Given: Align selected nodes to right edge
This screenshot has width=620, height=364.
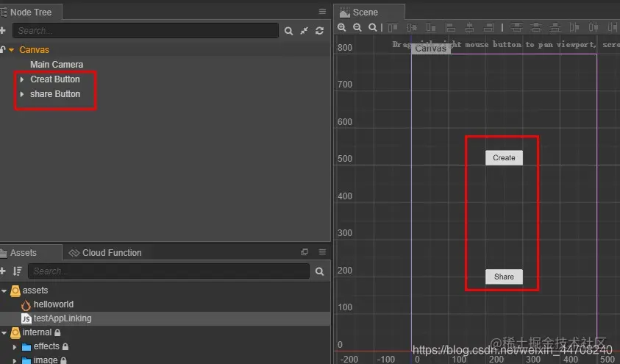Looking at the screenshot, I should pos(489,27).
